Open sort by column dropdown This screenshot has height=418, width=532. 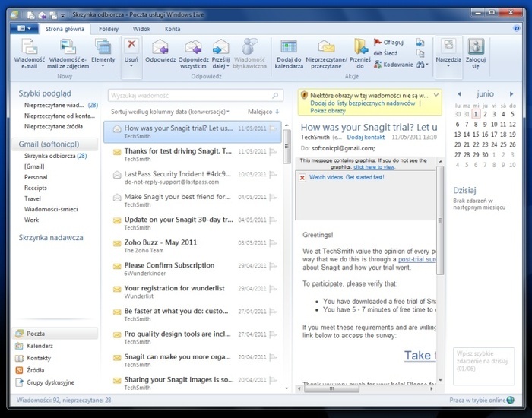tap(170, 112)
